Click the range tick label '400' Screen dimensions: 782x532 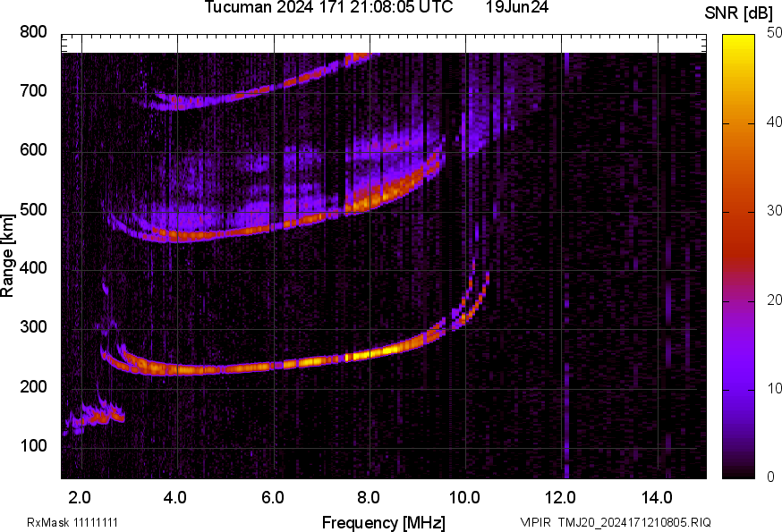click(x=33, y=268)
